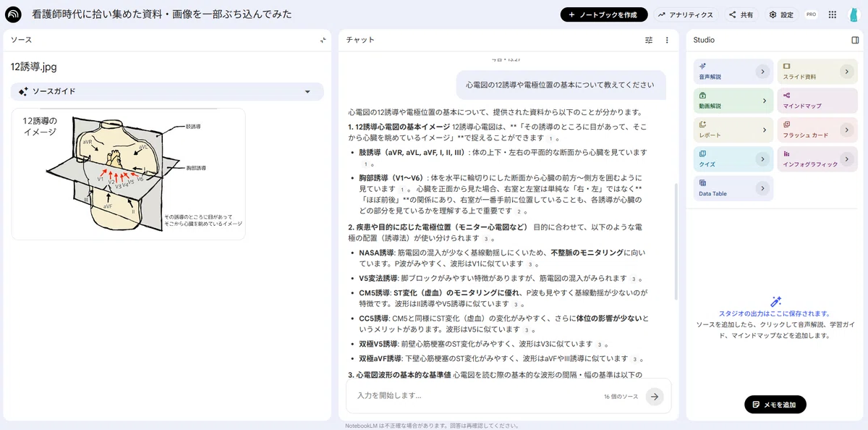
Task: Click the NotebookLM logo icon
Action: pyautogui.click(x=13, y=14)
